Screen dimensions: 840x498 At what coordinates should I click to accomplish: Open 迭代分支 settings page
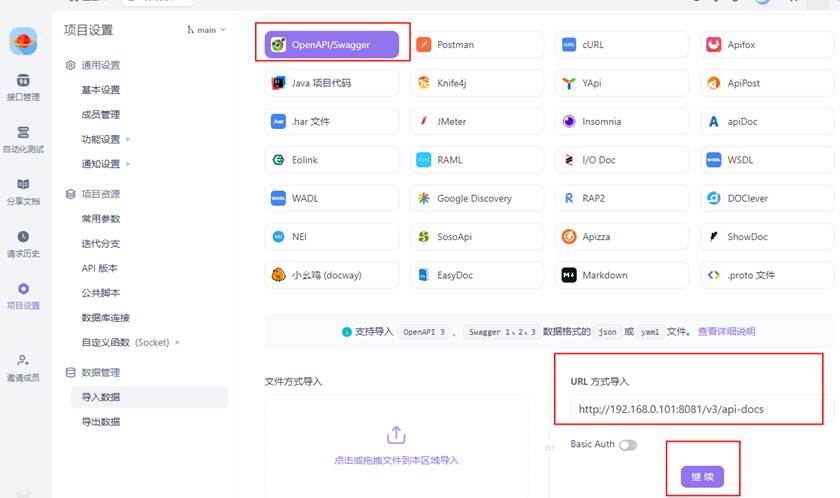pos(101,244)
